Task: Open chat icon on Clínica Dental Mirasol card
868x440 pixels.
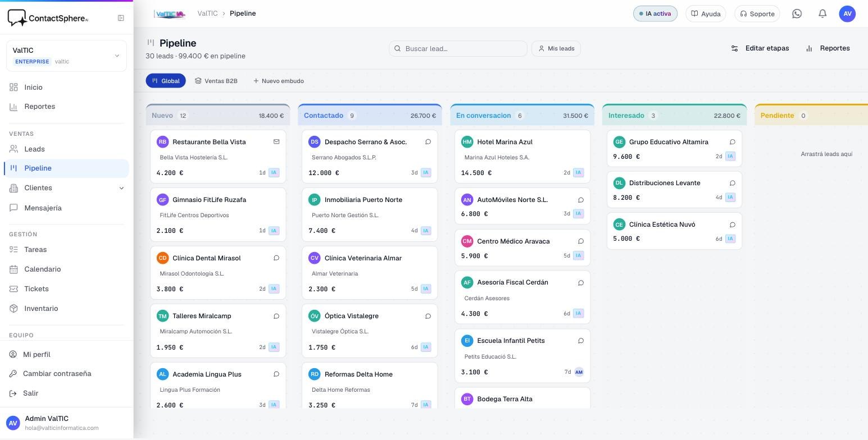Action: pyautogui.click(x=276, y=258)
